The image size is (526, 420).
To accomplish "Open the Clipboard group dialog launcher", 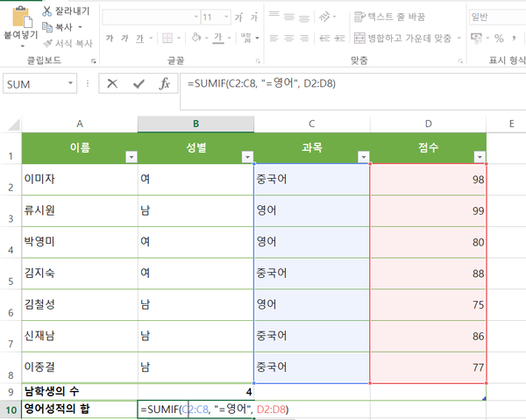I will pyautogui.click(x=94, y=61).
